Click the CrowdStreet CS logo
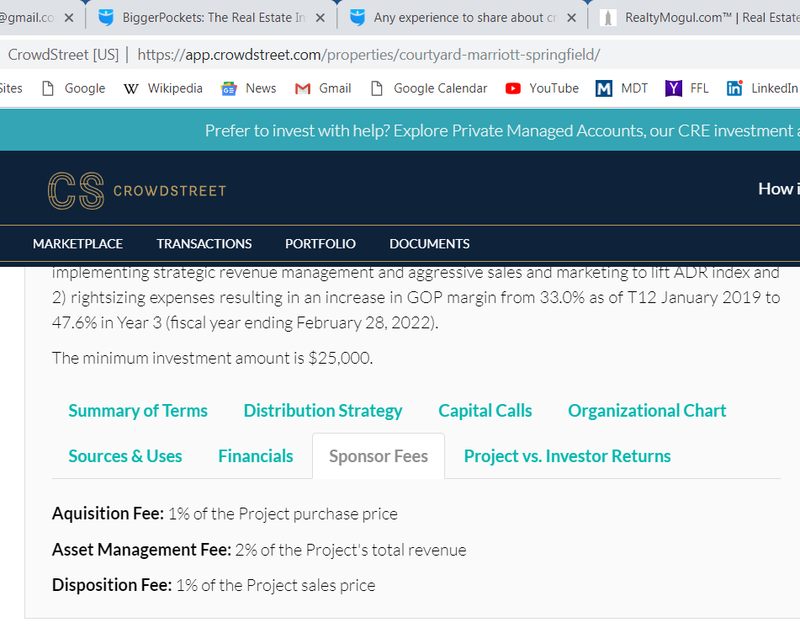The width and height of the screenshot is (800, 644). [x=76, y=191]
